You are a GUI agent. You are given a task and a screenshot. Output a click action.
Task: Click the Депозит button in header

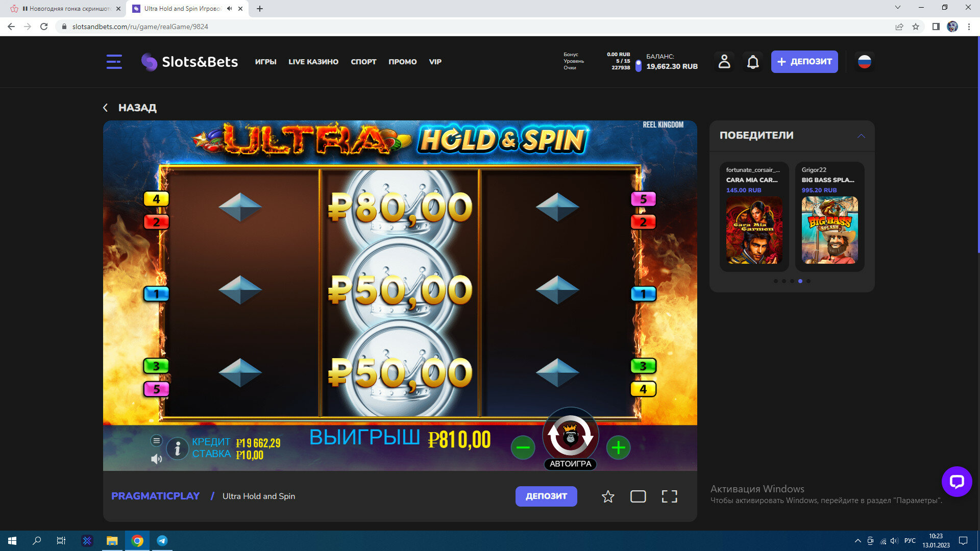(x=804, y=62)
